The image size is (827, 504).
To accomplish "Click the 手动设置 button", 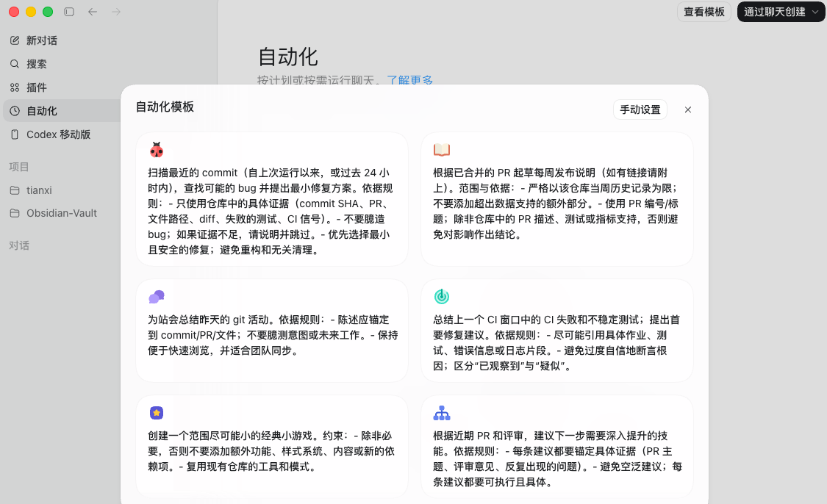I will click(640, 109).
